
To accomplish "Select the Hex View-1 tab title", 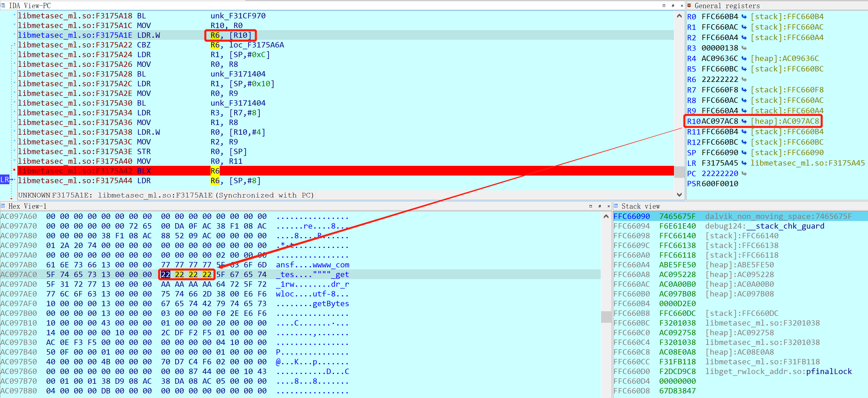I will [x=28, y=206].
